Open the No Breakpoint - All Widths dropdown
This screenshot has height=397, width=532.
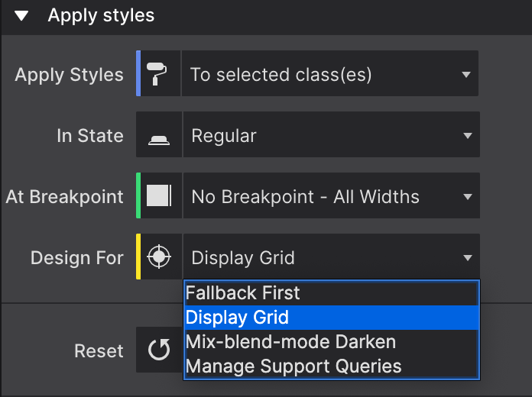point(331,195)
